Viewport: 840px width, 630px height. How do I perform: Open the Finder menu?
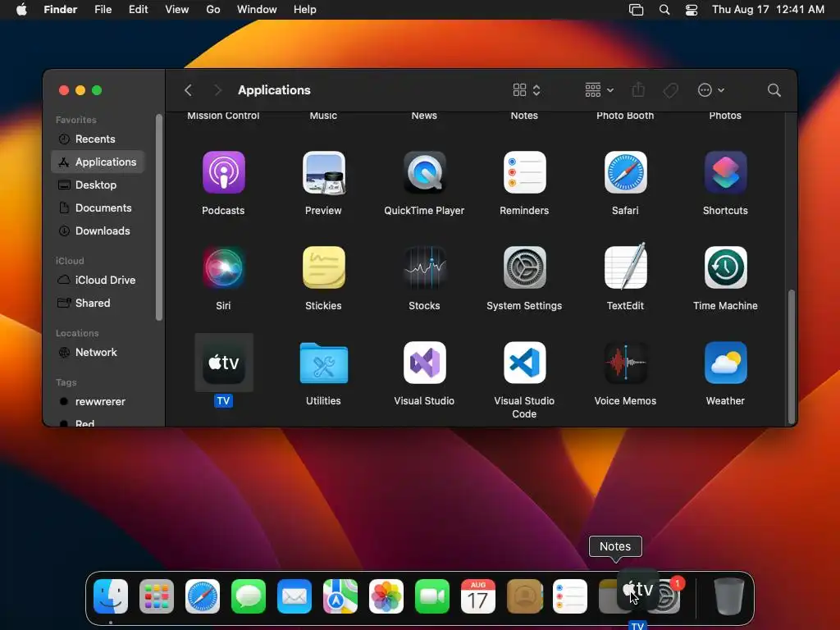click(61, 10)
